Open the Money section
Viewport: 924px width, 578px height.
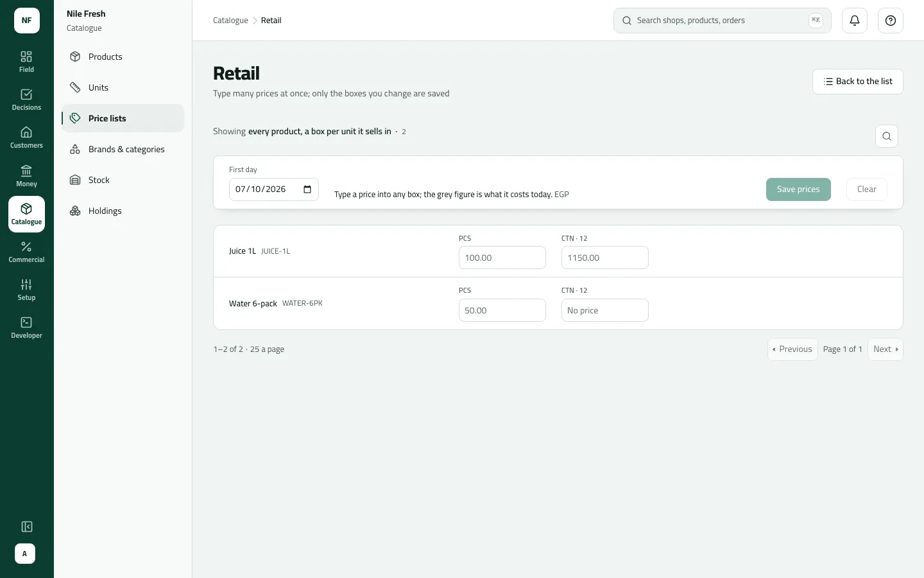click(x=26, y=176)
